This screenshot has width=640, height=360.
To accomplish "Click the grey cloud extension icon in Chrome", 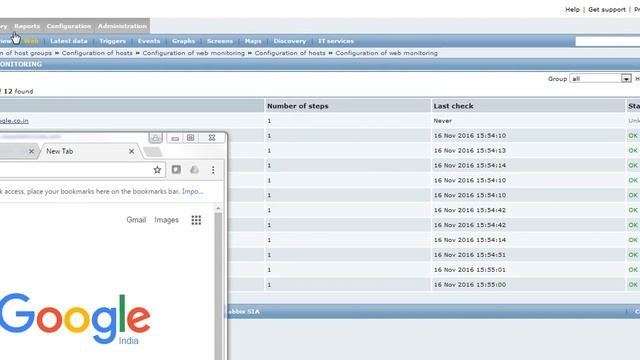I will tap(194, 169).
